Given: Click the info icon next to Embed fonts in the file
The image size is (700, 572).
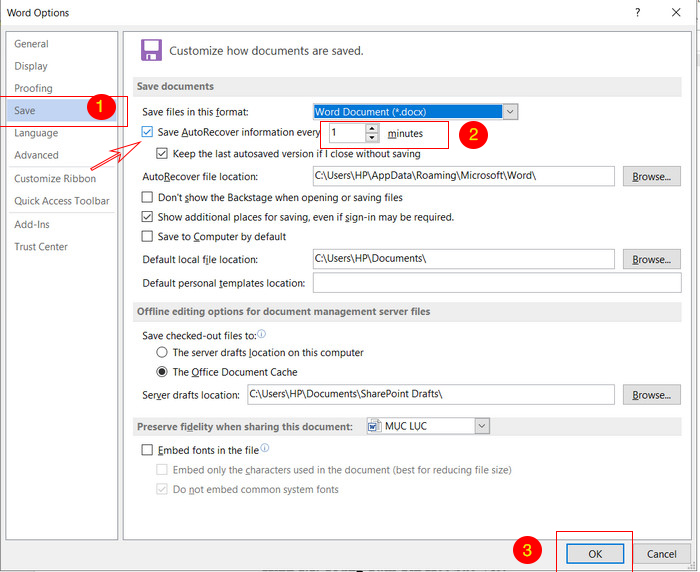Looking at the screenshot, I should click(265, 448).
